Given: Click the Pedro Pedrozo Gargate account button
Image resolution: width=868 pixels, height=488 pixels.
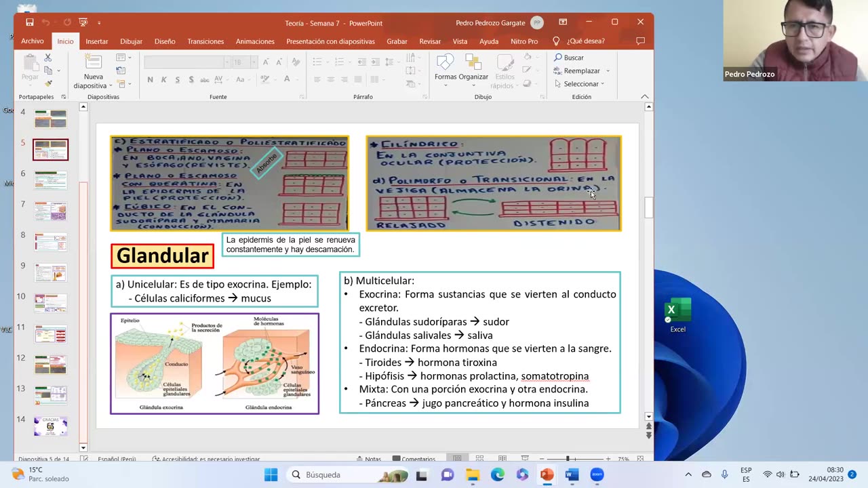Looking at the screenshot, I should (x=500, y=22).
